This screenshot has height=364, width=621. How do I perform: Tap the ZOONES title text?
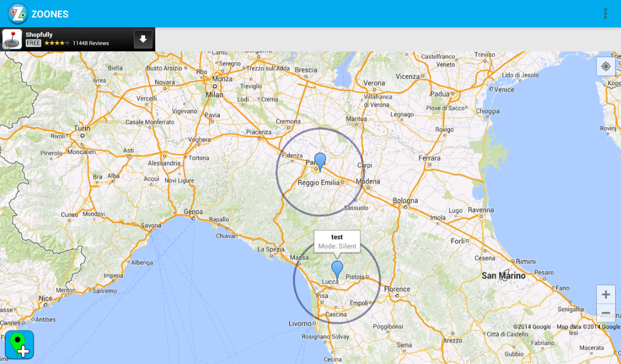[x=50, y=14]
